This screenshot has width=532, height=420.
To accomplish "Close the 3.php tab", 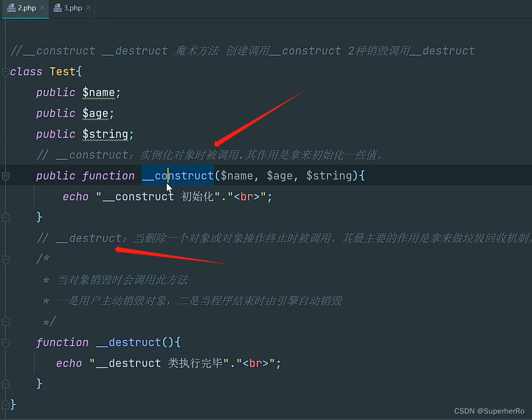I will [x=88, y=8].
